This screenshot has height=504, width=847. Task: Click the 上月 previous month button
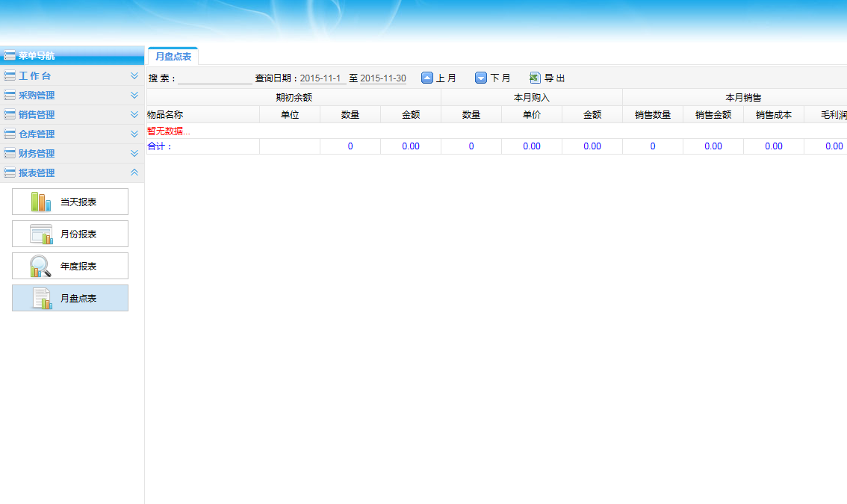coord(446,78)
